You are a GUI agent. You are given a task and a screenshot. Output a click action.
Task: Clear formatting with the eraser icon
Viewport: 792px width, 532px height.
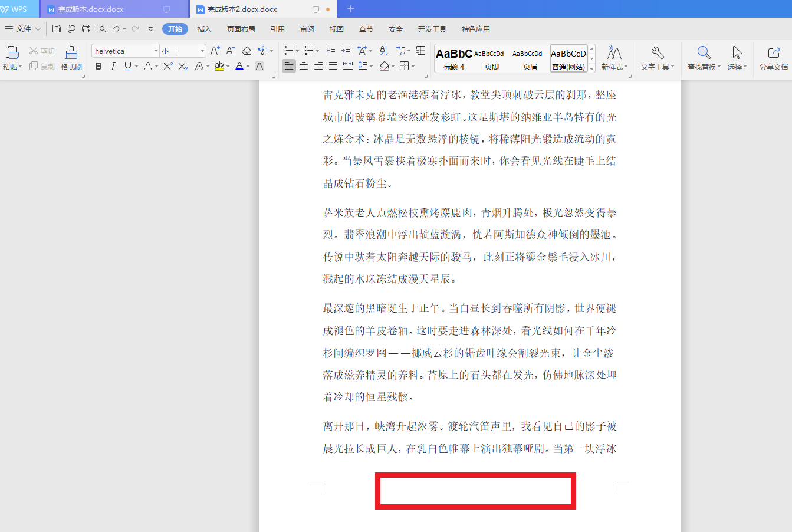(246, 51)
